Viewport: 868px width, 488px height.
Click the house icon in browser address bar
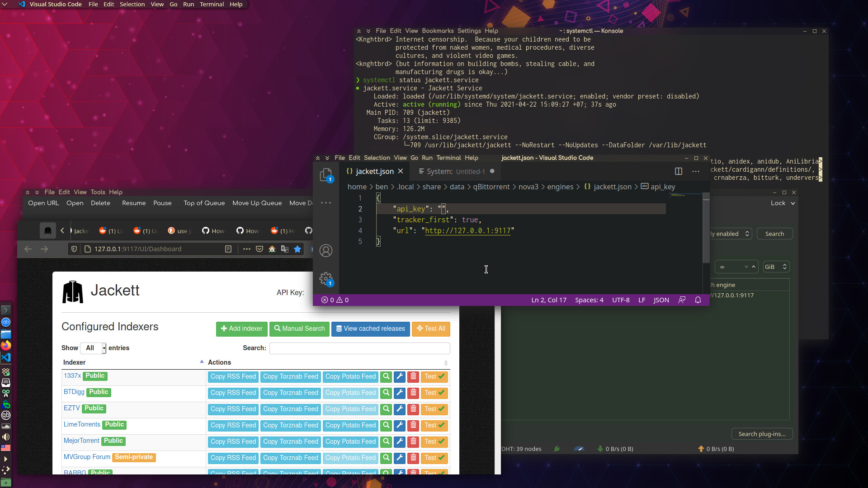272,249
